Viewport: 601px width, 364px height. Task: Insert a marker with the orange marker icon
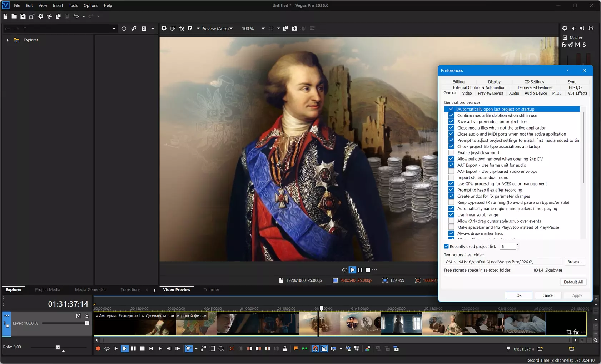coord(295,349)
